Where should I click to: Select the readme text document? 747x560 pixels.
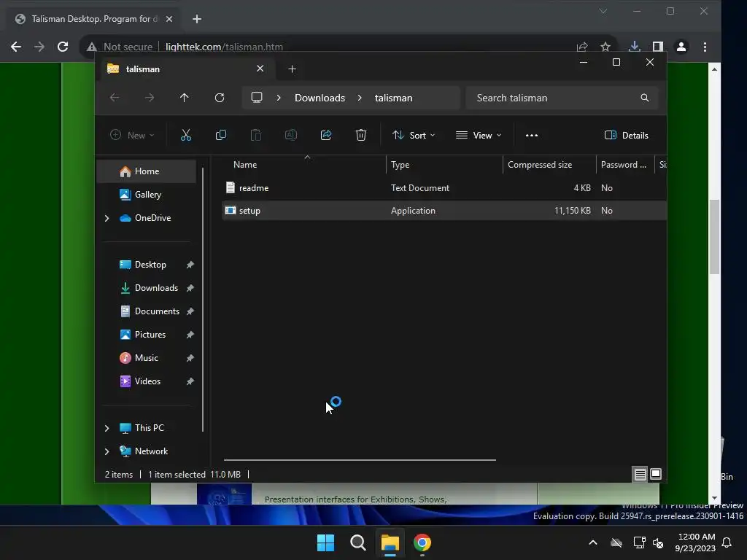click(444, 188)
